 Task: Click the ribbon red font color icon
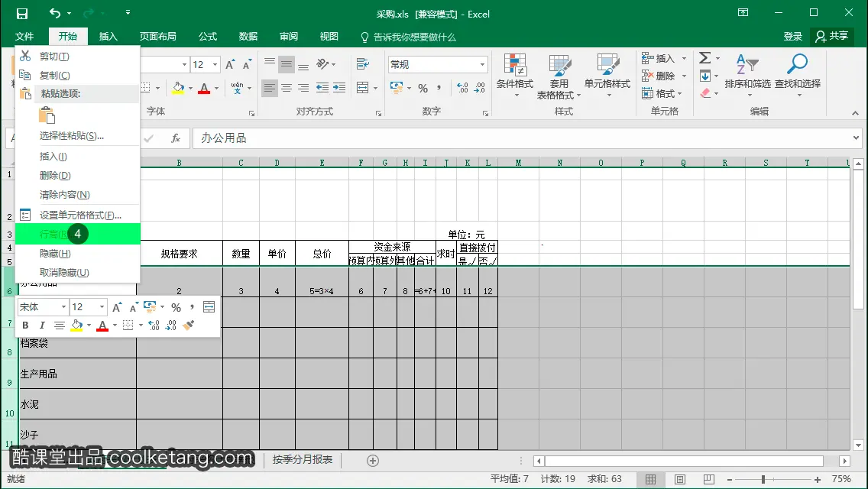204,88
